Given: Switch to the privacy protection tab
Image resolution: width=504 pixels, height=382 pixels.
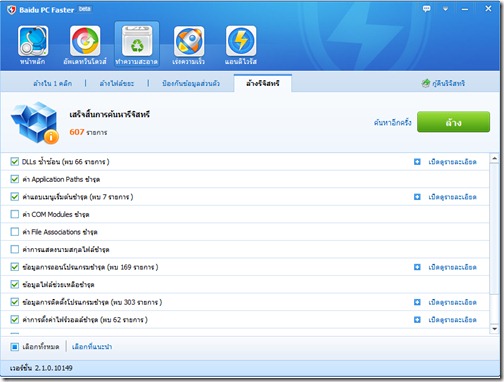Looking at the screenshot, I should [x=191, y=83].
